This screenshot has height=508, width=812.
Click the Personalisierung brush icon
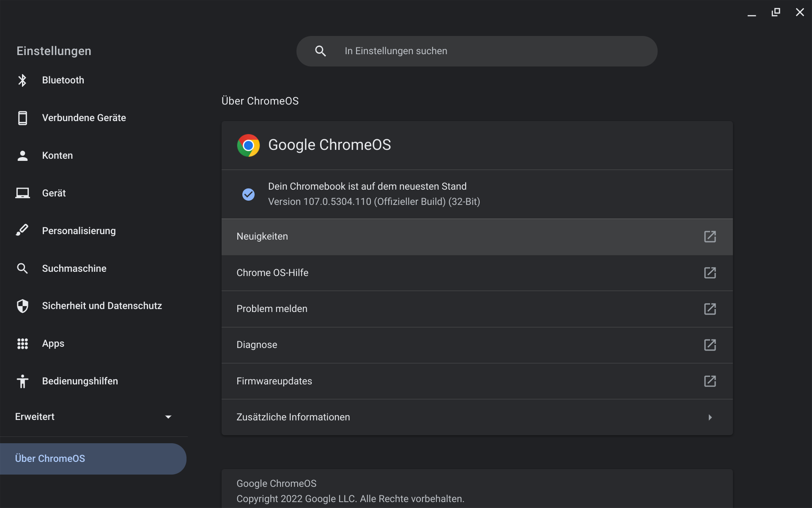coord(22,230)
